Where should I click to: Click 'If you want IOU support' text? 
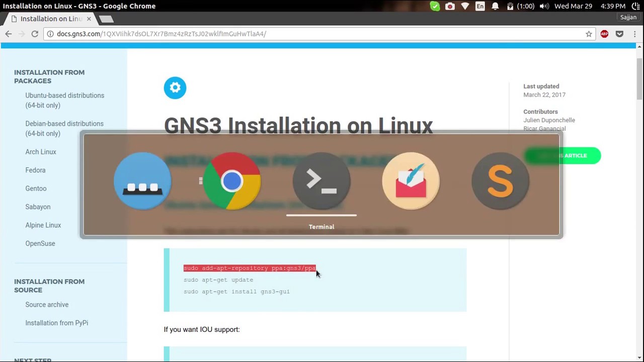point(202,329)
